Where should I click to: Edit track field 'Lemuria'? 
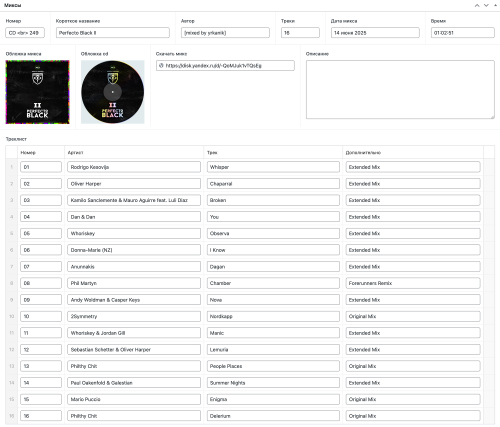[273, 350]
